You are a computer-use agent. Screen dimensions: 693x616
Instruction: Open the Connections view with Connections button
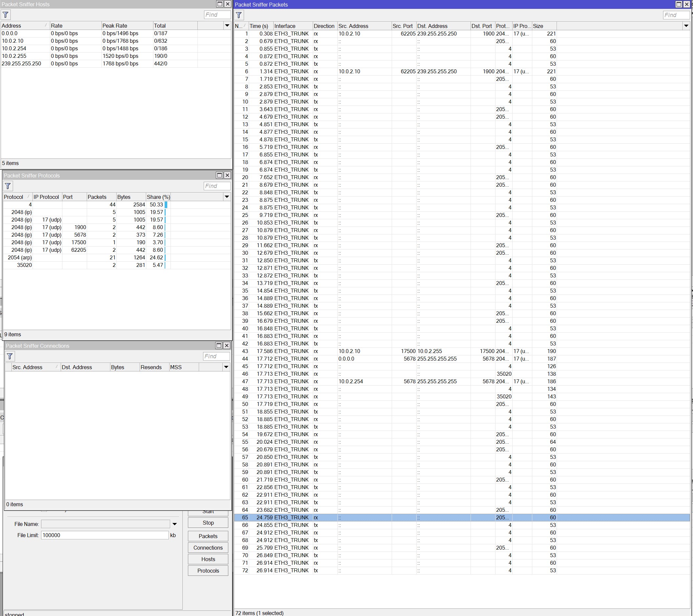tap(207, 548)
